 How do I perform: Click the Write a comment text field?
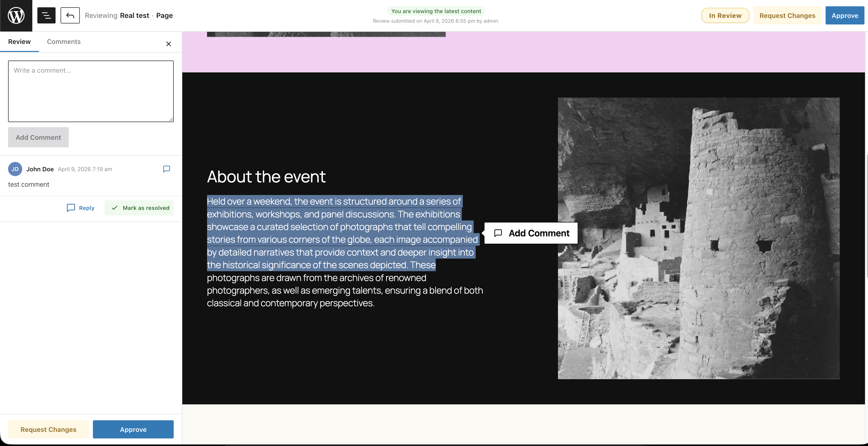91,91
